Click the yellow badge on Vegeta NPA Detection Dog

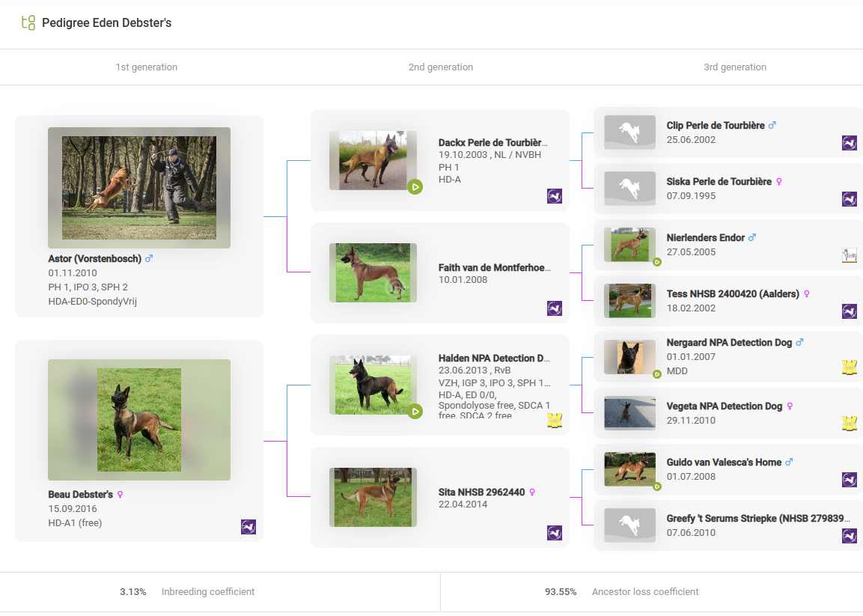pyautogui.click(x=849, y=423)
